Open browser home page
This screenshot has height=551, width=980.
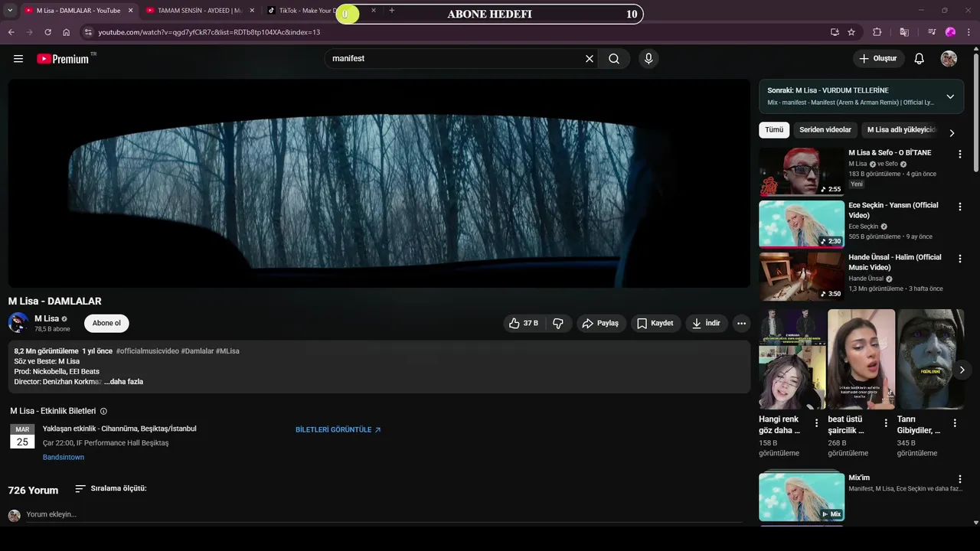click(x=67, y=32)
